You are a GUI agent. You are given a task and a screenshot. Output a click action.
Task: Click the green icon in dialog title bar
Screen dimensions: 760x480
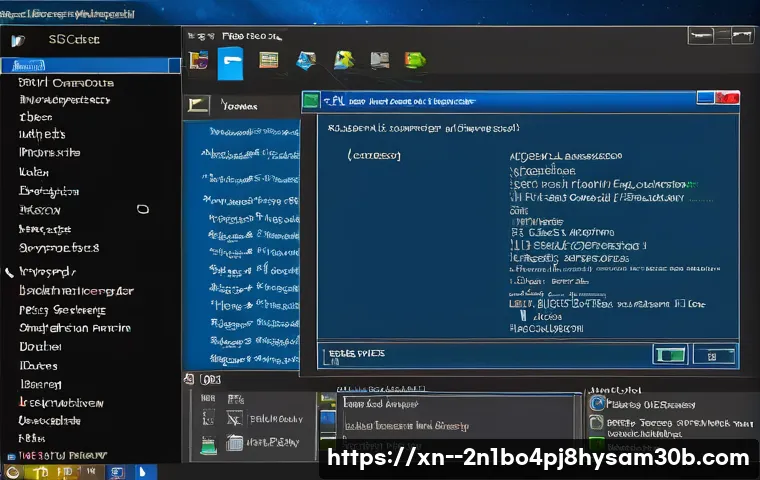click(311, 101)
